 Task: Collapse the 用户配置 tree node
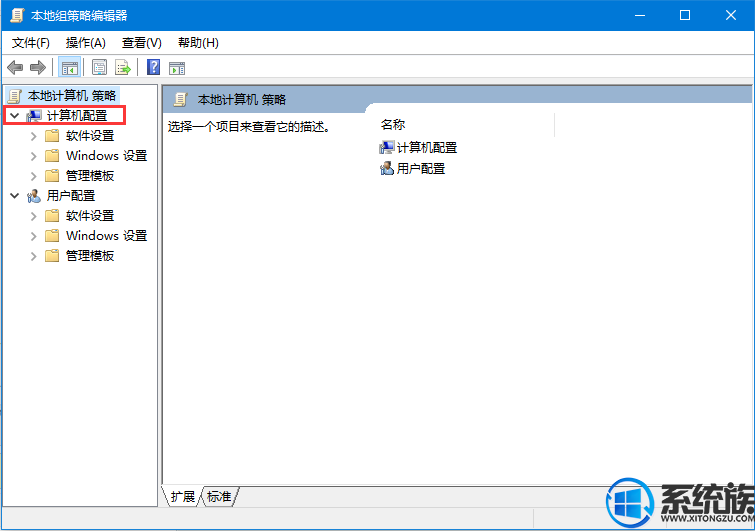[x=14, y=196]
